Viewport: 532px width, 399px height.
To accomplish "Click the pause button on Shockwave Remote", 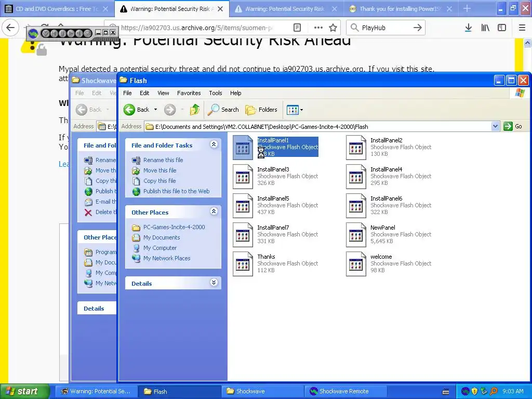I will pos(62,33).
